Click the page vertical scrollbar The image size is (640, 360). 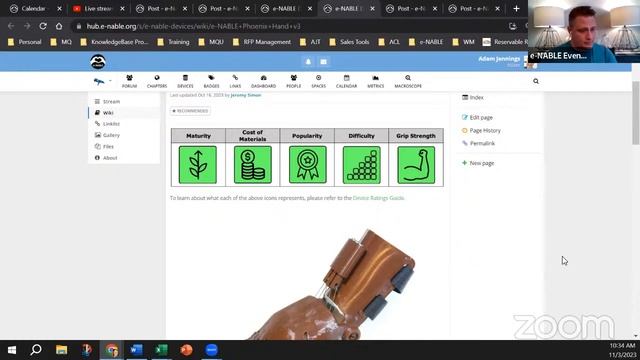point(636,113)
